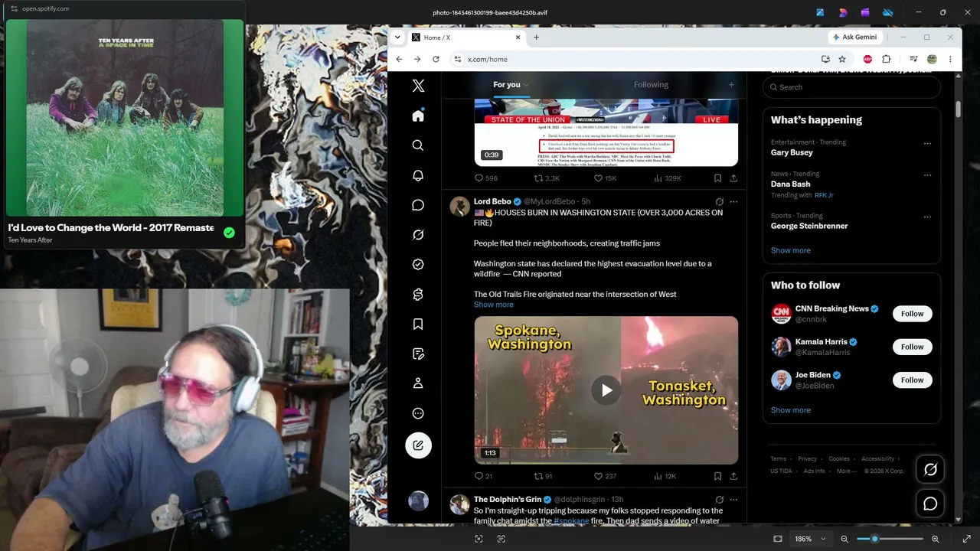Open a new browser tab
This screenshot has width=980, height=551.
[x=536, y=37]
